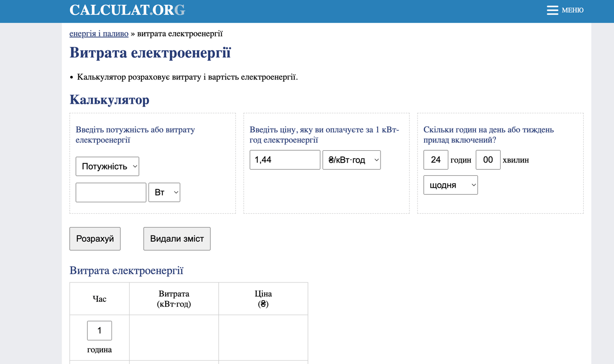Viewport: 614px width, 364px height.
Task: Select the hours field showing 24
Action: pyautogui.click(x=436, y=160)
